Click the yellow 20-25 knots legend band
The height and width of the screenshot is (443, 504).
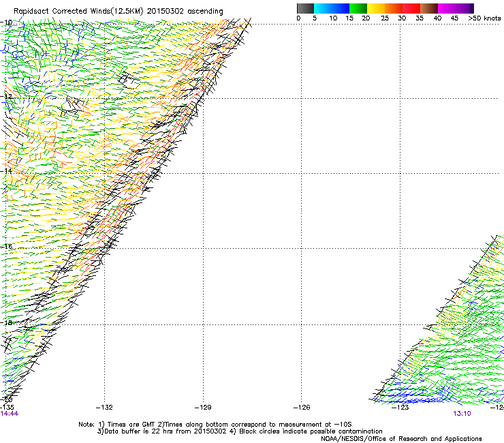click(376, 8)
